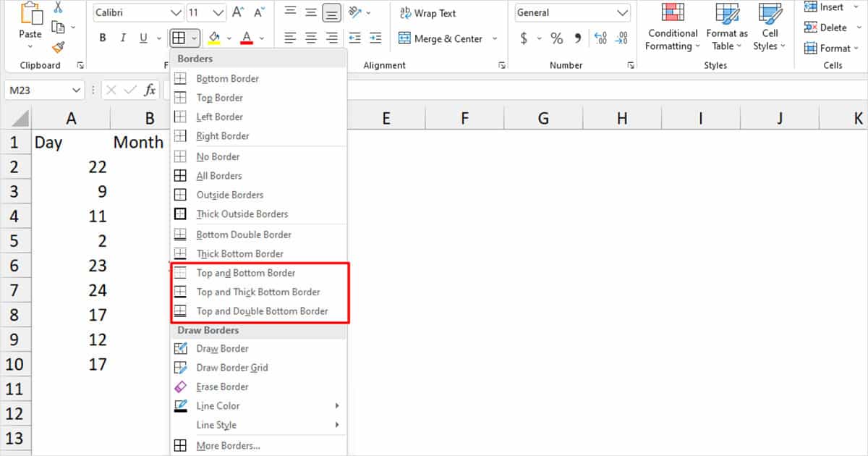Toggle Wrap Text
Screen dimensions: 868x456
pyautogui.click(x=427, y=13)
